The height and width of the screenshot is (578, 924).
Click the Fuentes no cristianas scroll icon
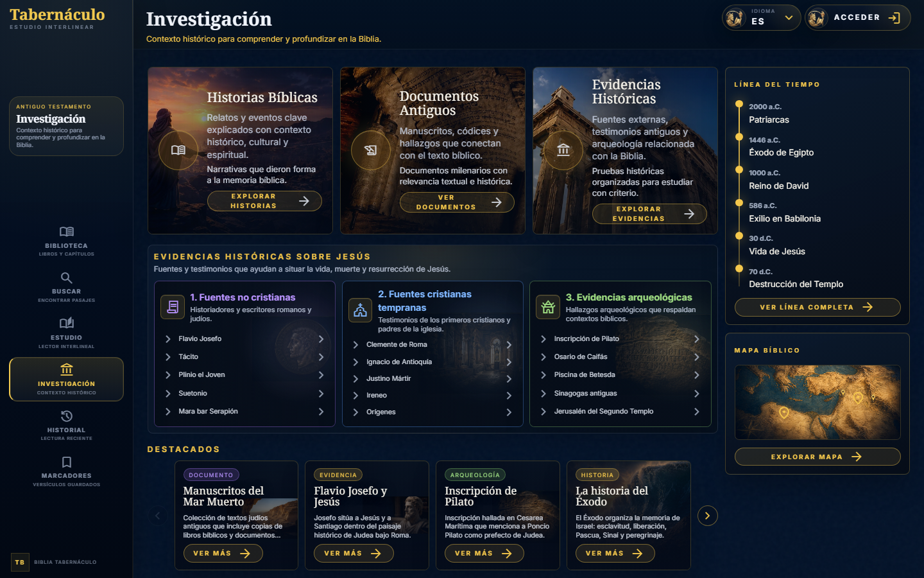pyautogui.click(x=173, y=307)
